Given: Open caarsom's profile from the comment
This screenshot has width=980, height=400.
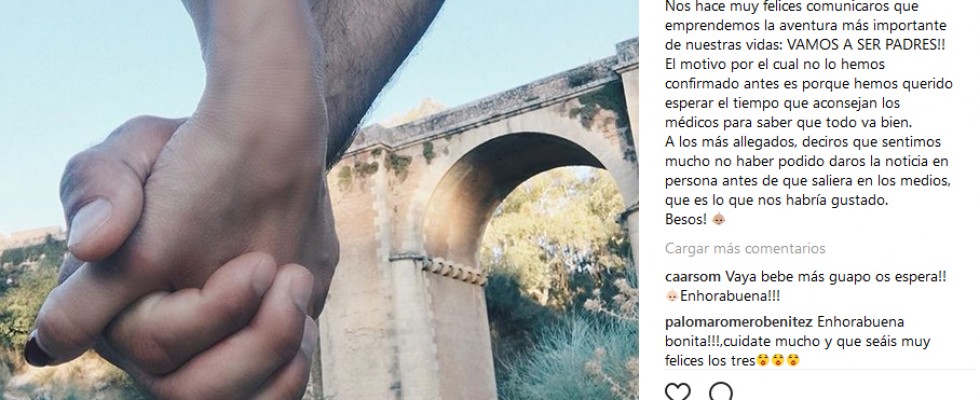Looking at the screenshot, I should pyautogui.click(x=693, y=277).
